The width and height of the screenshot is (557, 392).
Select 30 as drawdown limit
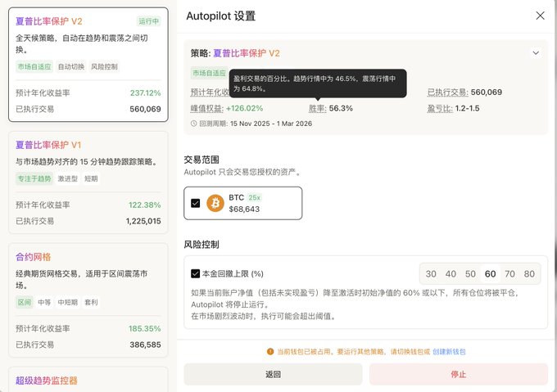coord(431,274)
